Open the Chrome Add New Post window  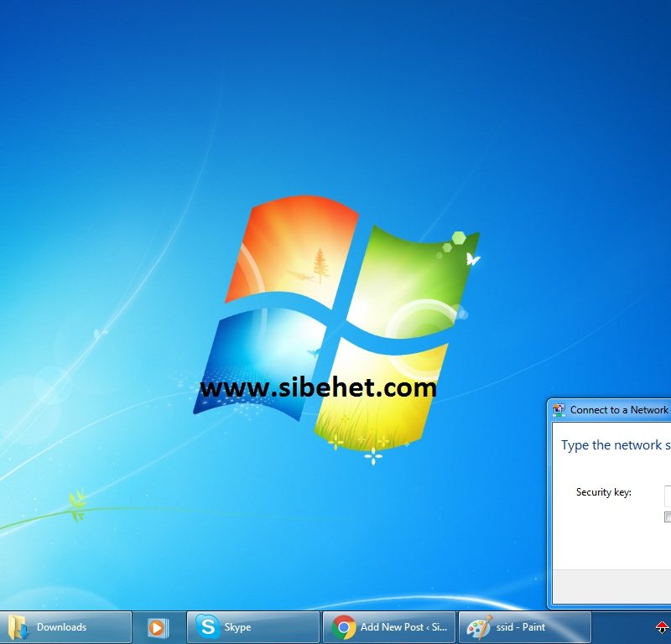coord(389,628)
